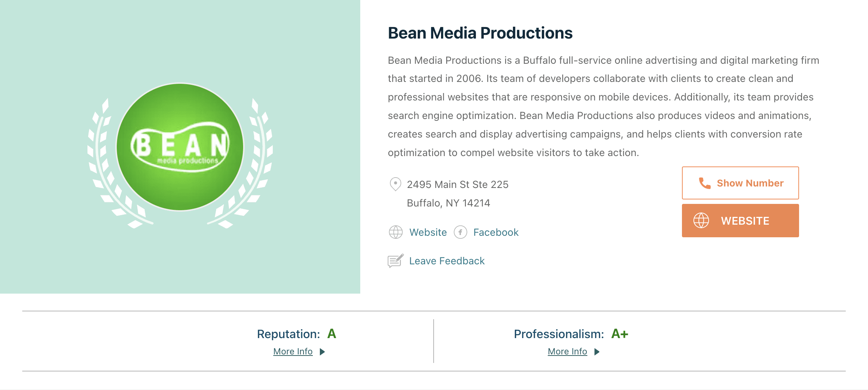868x390 pixels.
Task: Expand the arrow beside Reputation More Info
Action: point(322,352)
